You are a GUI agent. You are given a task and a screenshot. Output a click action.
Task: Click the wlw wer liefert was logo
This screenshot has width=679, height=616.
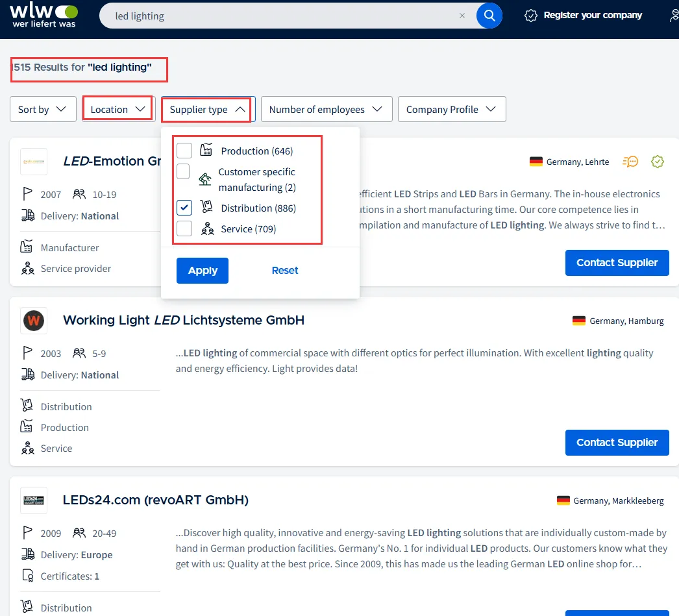[43, 16]
